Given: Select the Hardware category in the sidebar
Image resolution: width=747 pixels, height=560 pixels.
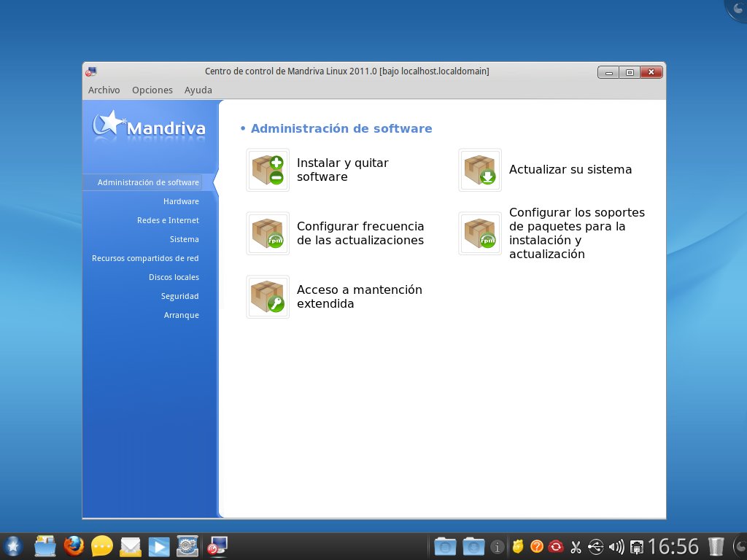Looking at the screenshot, I should [181, 201].
